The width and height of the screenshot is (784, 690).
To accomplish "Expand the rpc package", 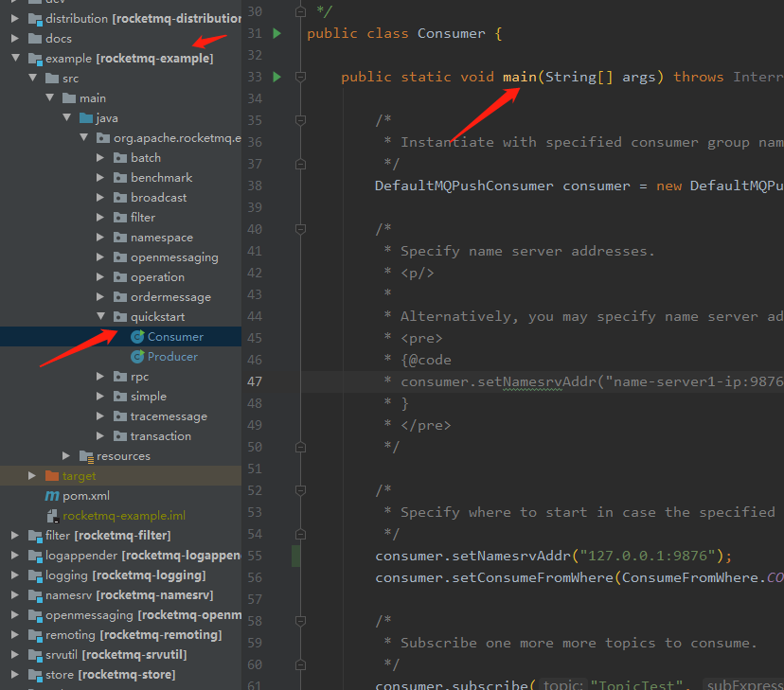I will click(x=100, y=376).
